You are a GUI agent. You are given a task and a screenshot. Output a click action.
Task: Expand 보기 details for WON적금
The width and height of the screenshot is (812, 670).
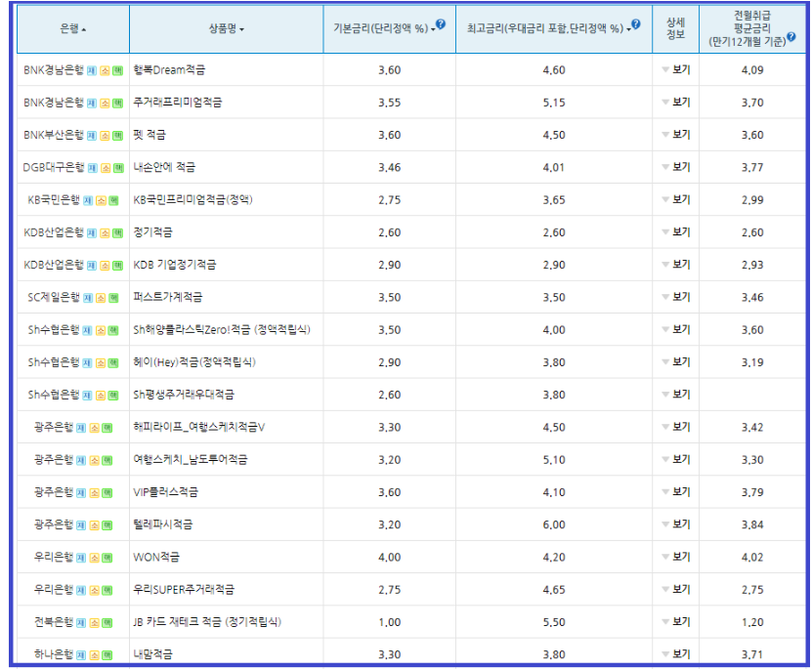pyautogui.click(x=676, y=557)
